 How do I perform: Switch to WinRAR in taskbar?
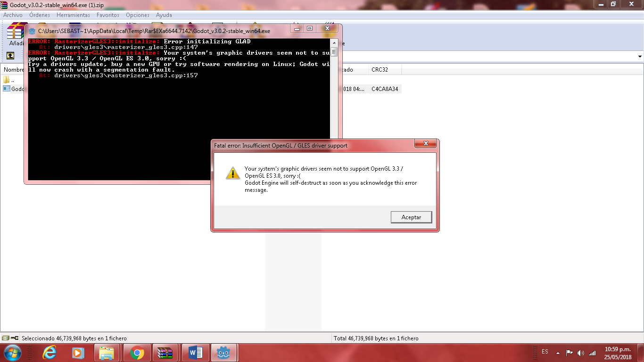(165, 353)
